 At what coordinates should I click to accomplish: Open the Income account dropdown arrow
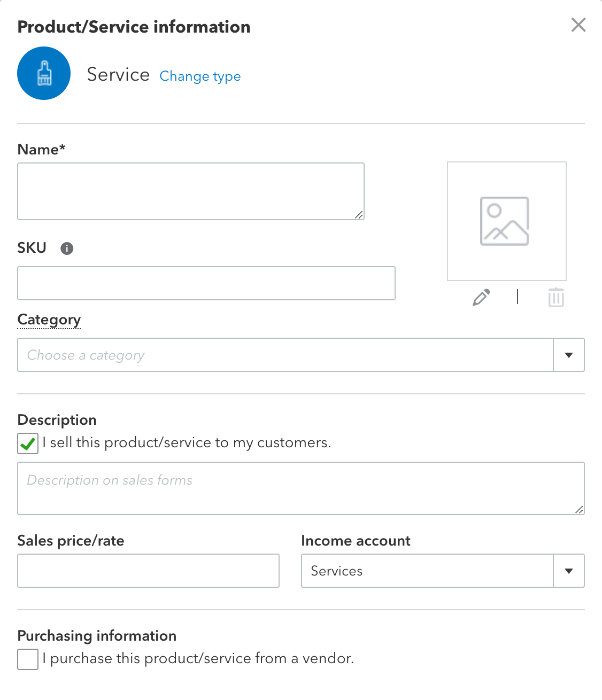pyautogui.click(x=569, y=571)
